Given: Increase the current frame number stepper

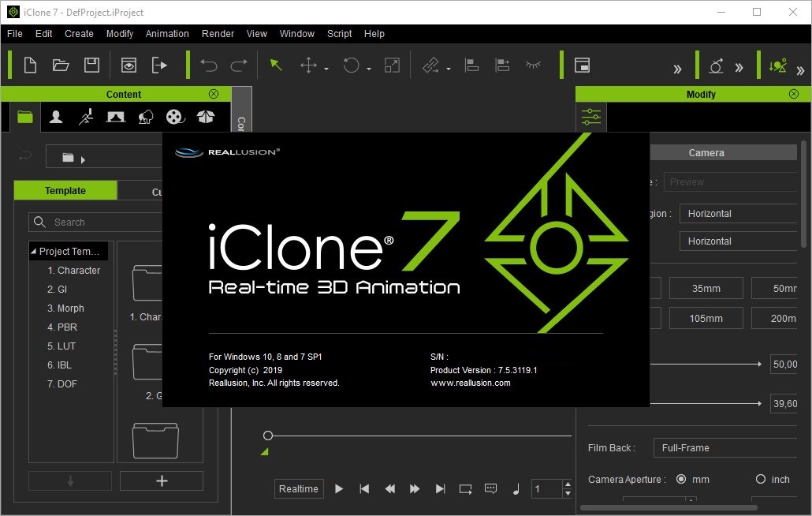Looking at the screenshot, I should [568, 484].
